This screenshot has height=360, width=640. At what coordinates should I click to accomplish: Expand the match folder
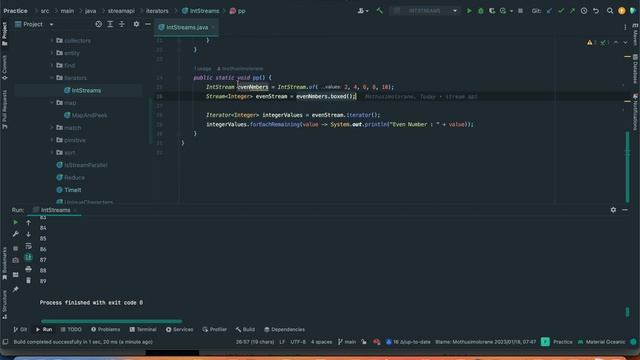pos(52,128)
